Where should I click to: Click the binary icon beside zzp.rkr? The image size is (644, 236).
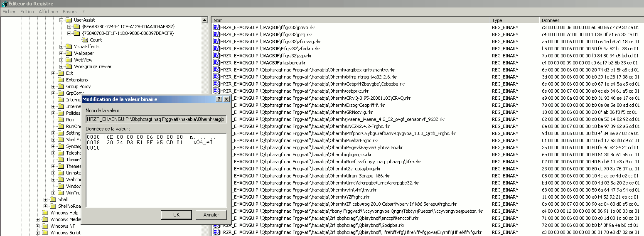point(216,56)
